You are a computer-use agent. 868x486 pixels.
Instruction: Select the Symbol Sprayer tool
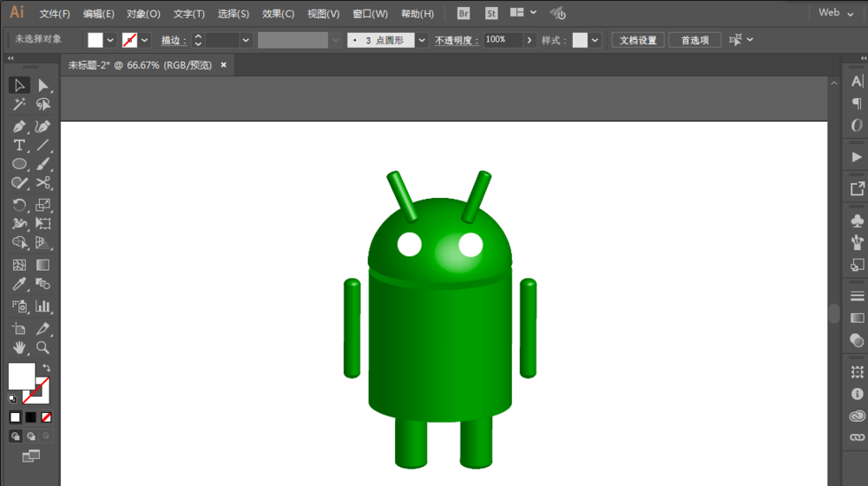19,306
